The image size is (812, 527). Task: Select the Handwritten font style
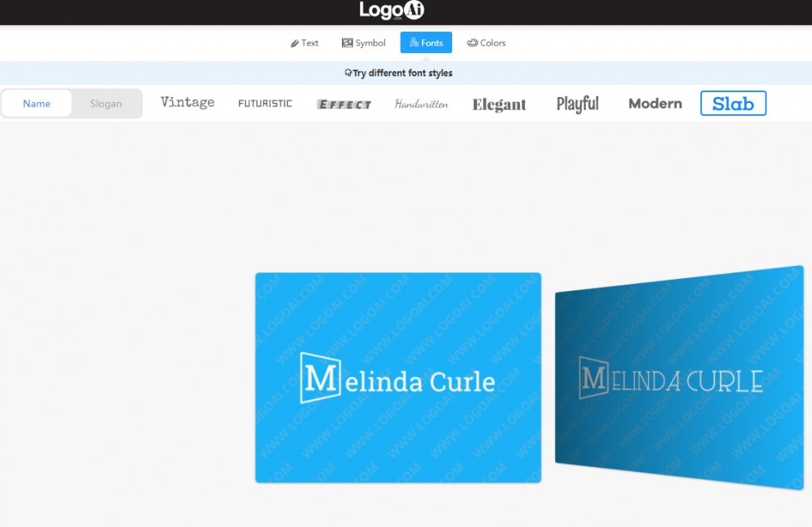pos(421,104)
